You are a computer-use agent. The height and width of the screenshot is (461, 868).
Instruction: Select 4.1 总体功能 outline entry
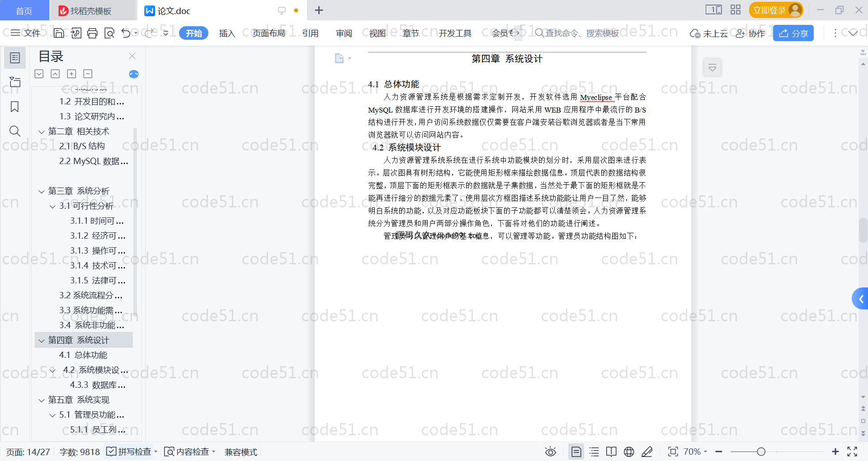tap(83, 355)
